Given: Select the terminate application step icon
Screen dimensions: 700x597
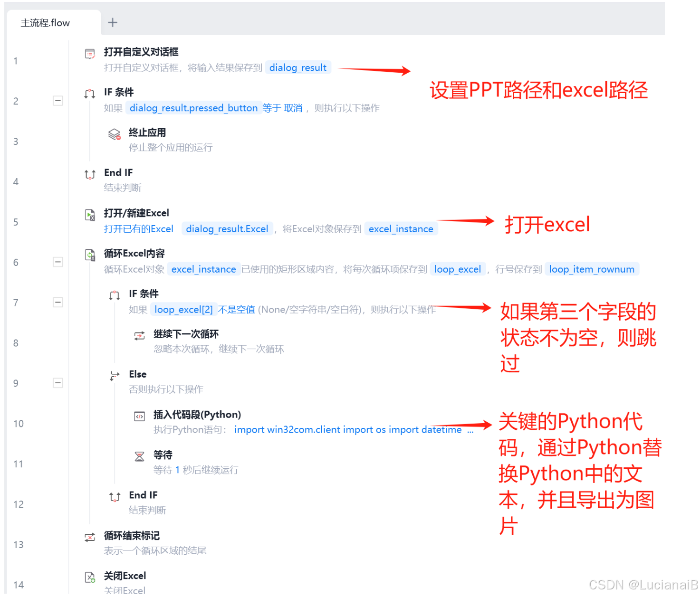Looking at the screenshot, I should point(115,134).
